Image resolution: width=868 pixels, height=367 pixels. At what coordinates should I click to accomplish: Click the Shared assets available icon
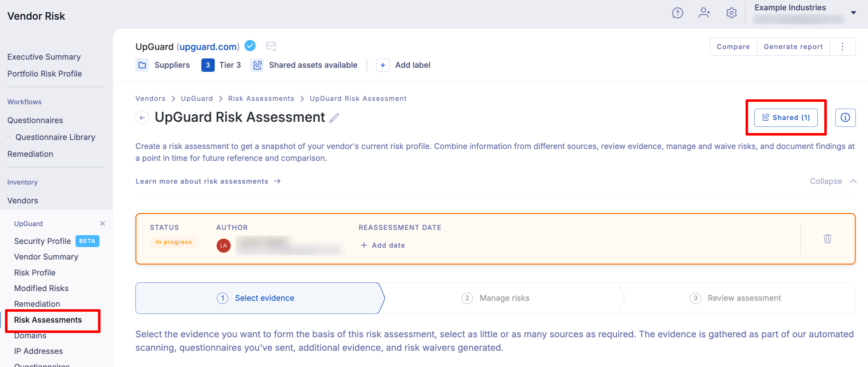click(x=257, y=65)
